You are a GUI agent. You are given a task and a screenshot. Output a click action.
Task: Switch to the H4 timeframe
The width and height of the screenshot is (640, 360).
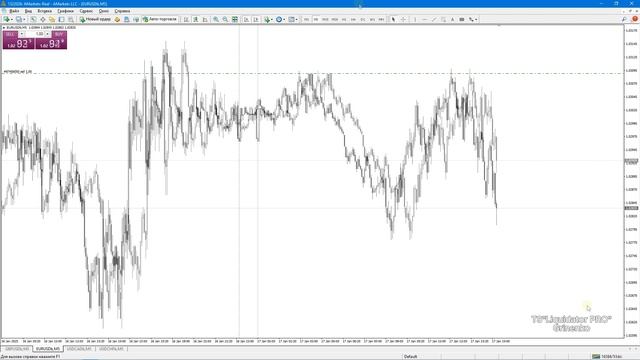(x=353, y=19)
